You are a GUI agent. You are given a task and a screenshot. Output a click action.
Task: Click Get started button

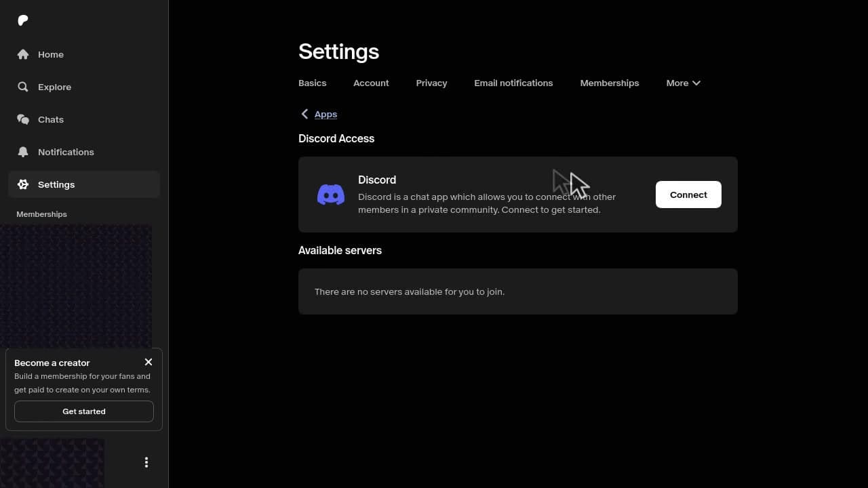84,411
